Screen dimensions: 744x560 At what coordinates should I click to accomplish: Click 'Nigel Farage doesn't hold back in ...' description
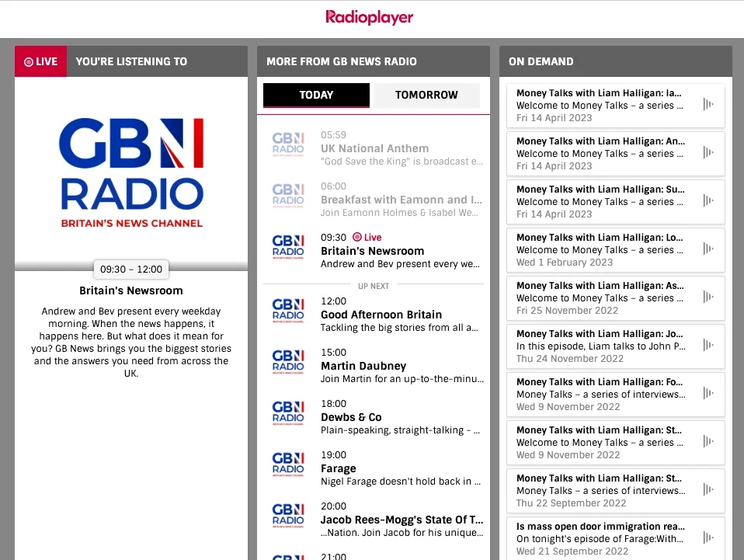pyautogui.click(x=401, y=482)
